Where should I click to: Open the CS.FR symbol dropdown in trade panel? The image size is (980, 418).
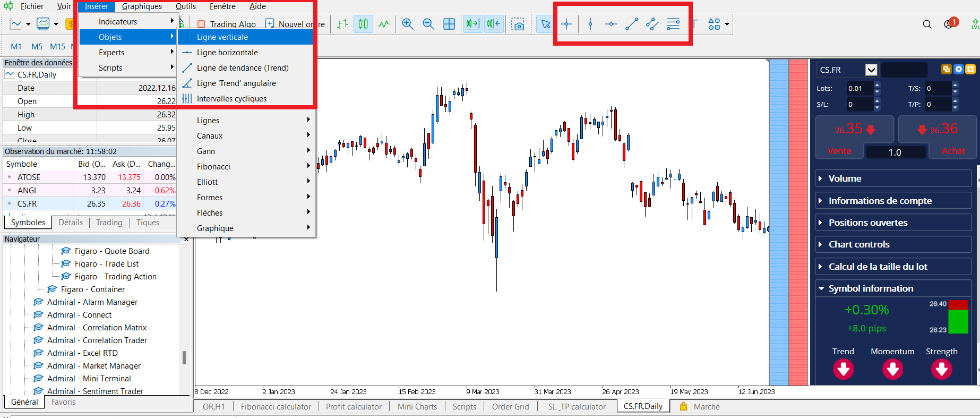click(871, 70)
